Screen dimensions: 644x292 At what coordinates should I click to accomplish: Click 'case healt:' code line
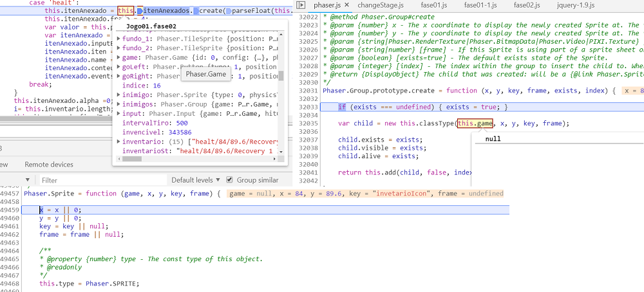pyautogui.click(x=53, y=3)
